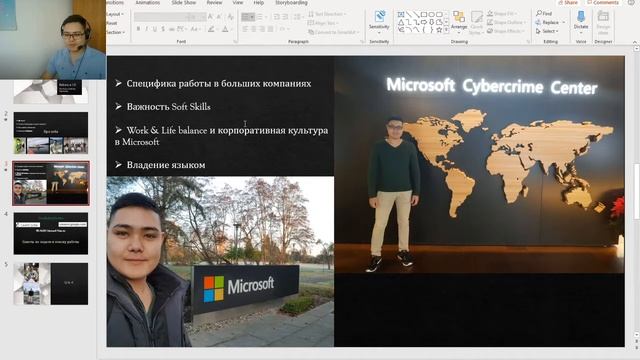Viewport: 640px width, 360px height.
Task: Click the numbering list icon
Action: click(x=260, y=17)
